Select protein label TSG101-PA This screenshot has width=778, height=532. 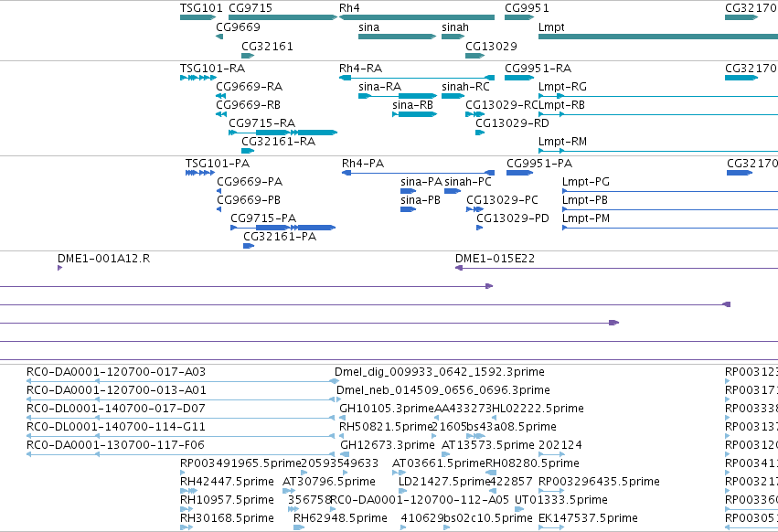click(x=218, y=164)
